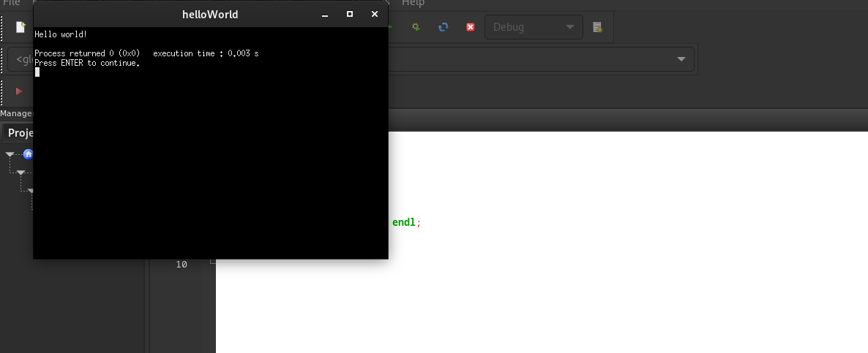Click the New file icon in toolbar
The image size is (868, 353).
20,27
